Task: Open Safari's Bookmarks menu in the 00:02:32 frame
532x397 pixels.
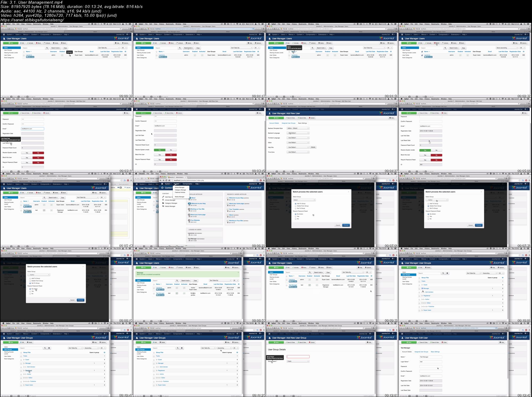Action: pyautogui.click(x=435, y=24)
